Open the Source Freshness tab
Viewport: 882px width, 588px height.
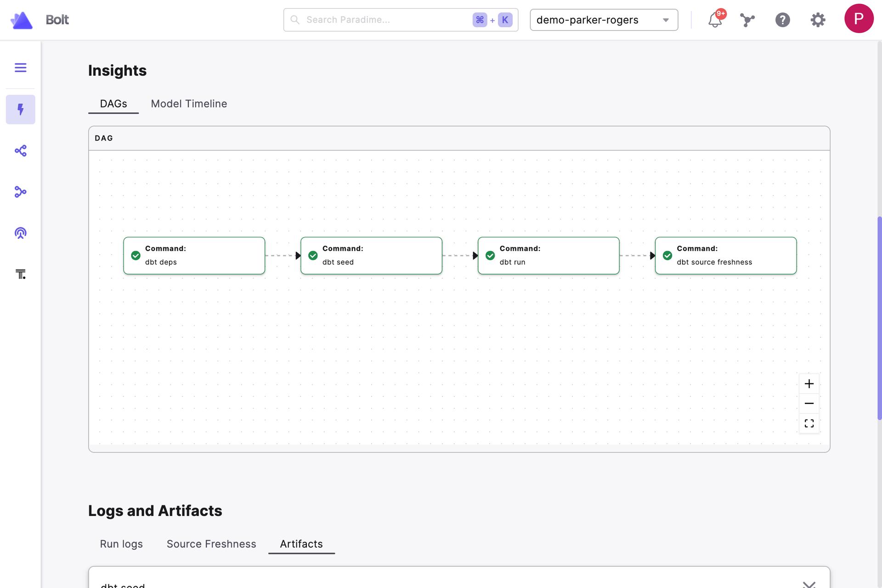pos(211,544)
